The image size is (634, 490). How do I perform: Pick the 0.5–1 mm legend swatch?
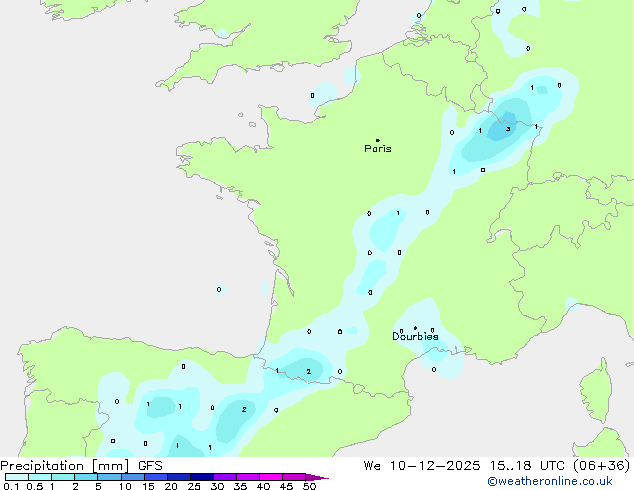click(40, 477)
